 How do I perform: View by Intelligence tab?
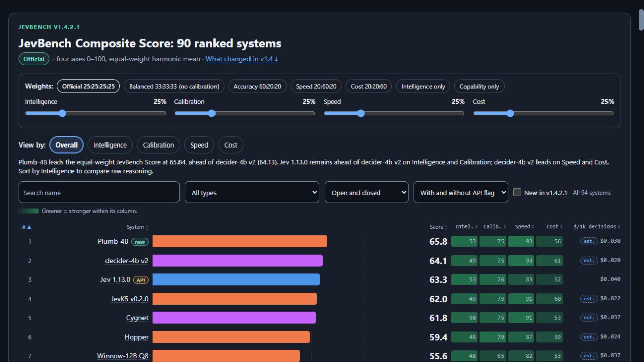[x=110, y=145]
